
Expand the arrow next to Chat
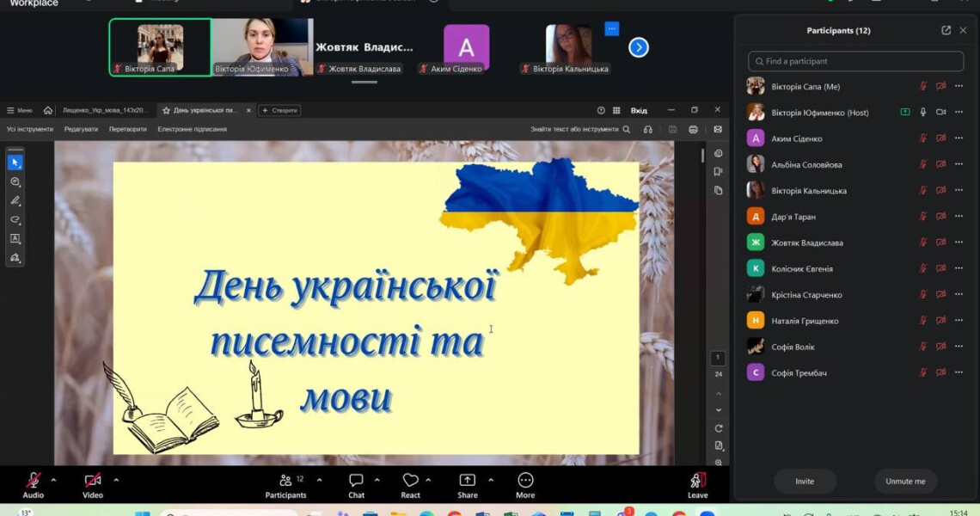[x=377, y=481]
